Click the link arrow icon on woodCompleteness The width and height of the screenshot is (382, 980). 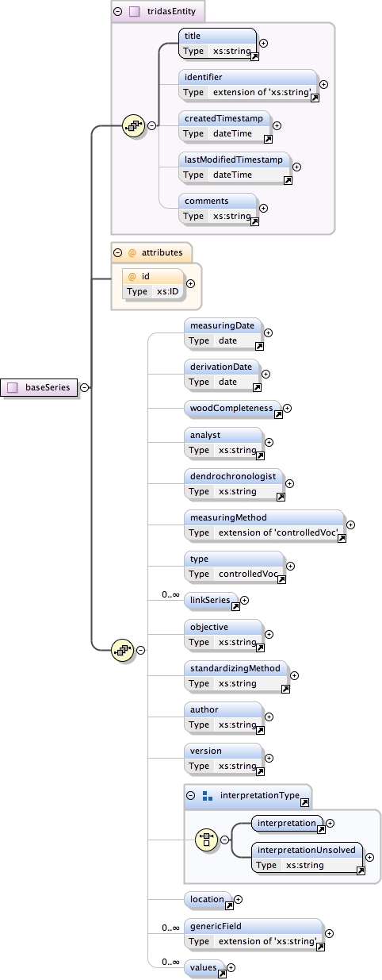[278, 410]
